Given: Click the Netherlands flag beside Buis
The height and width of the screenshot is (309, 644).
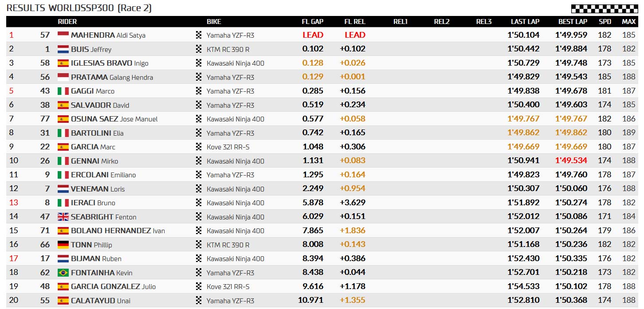Looking at the screenshot, I should (x=63, y=49).
